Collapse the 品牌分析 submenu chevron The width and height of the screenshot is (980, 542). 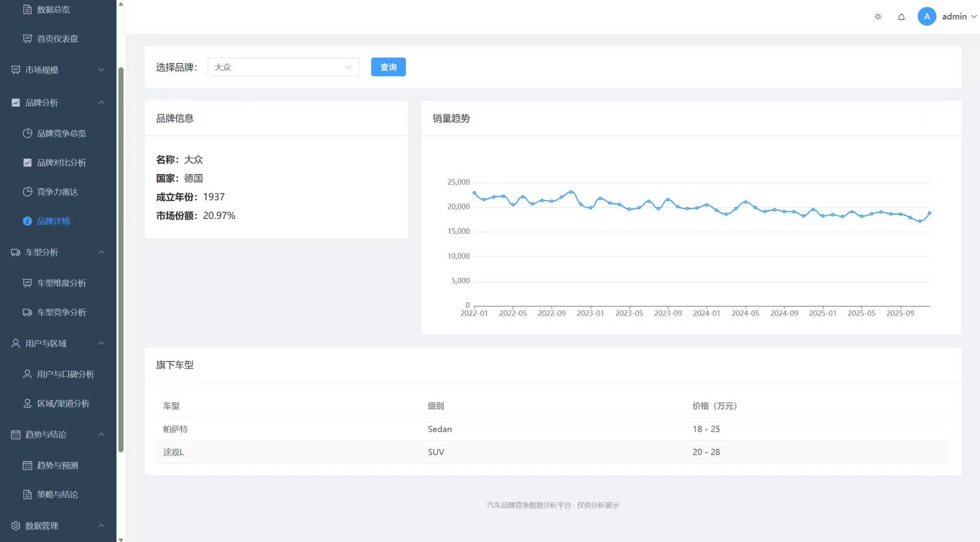(x=101, y=102)
